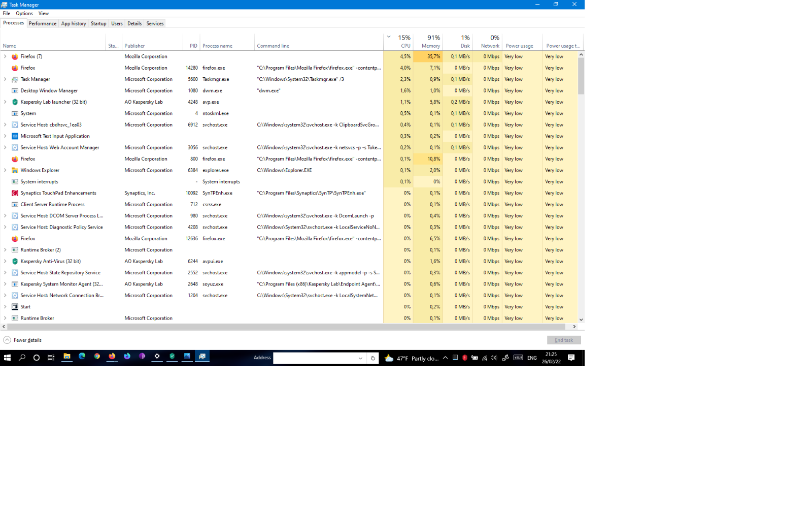This screenshot has width=812, height=508.
Task: Open Cortana from the taskbar
Action: (37, 358)
